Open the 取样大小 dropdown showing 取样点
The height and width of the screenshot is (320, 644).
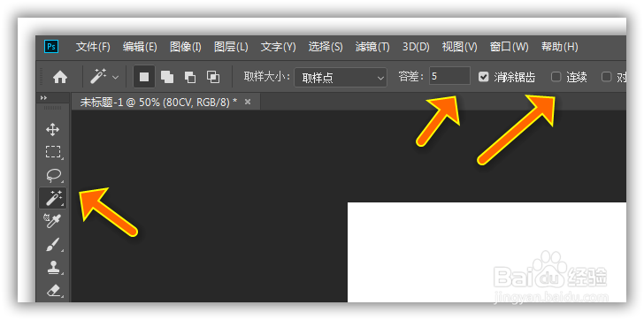(341, 77)
